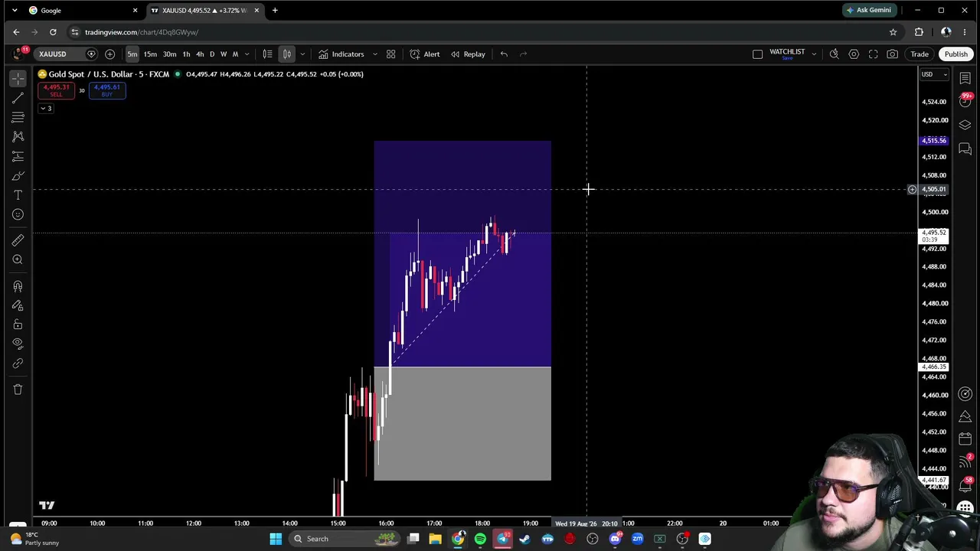Viewport: 980px width, 551px height.
Task: Select the 5m timeframe
Action: (x=132, y=54)
